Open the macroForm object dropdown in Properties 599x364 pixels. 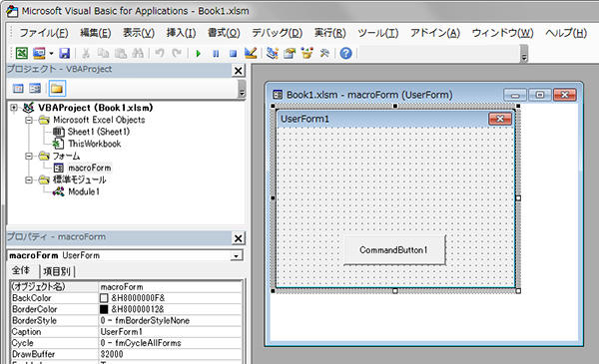(237, 255)
